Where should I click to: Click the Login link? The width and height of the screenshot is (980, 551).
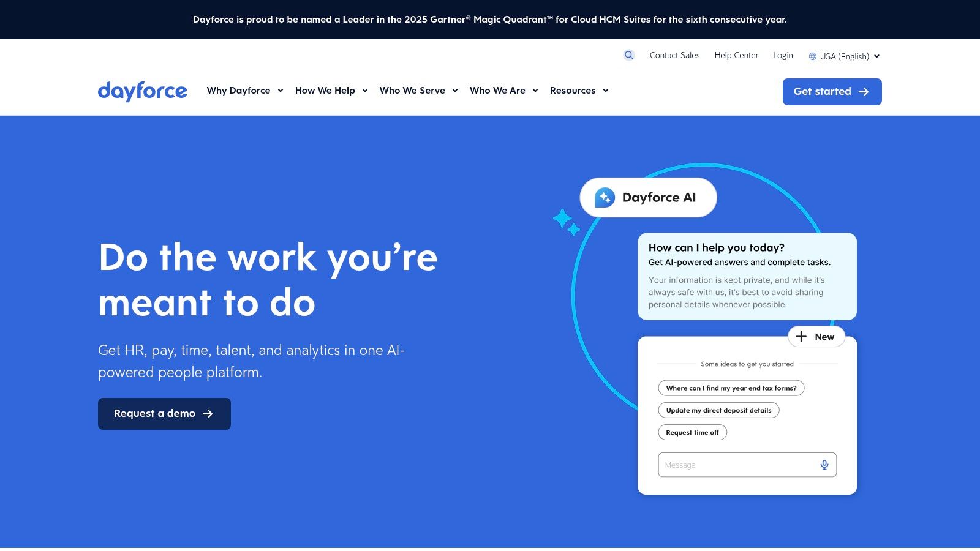click(x=783, y=55)
